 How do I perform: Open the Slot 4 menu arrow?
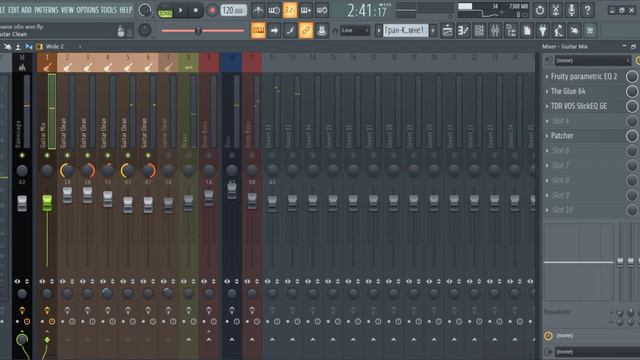click(x=547, y=121)
